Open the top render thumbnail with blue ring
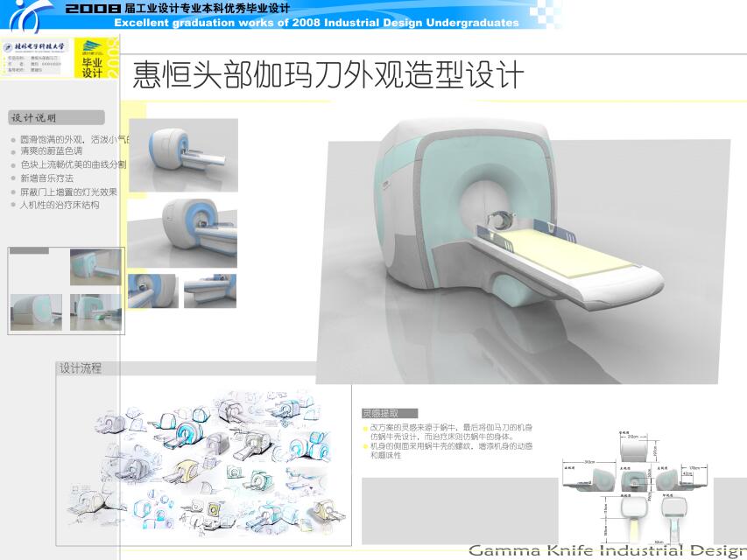 183,155
